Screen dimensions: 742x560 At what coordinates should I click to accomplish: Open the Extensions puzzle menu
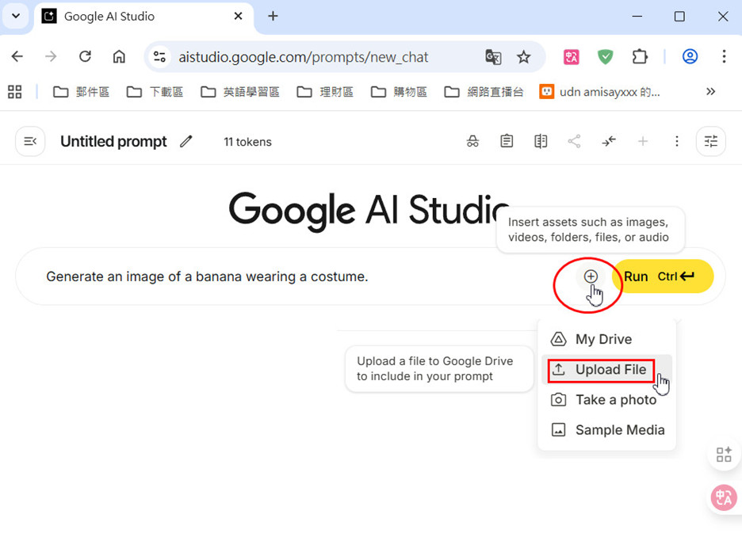(640, 57)
